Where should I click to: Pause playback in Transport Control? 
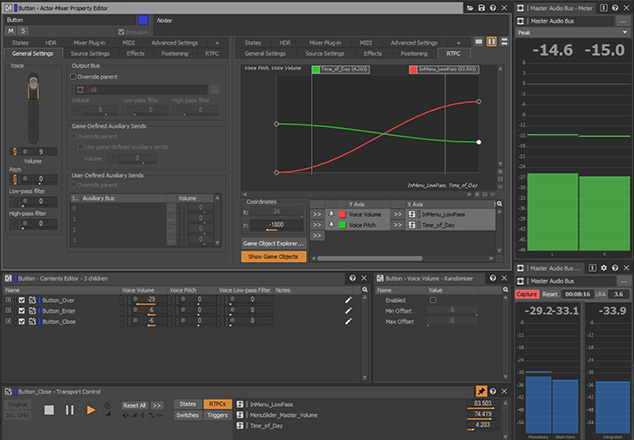69,409
